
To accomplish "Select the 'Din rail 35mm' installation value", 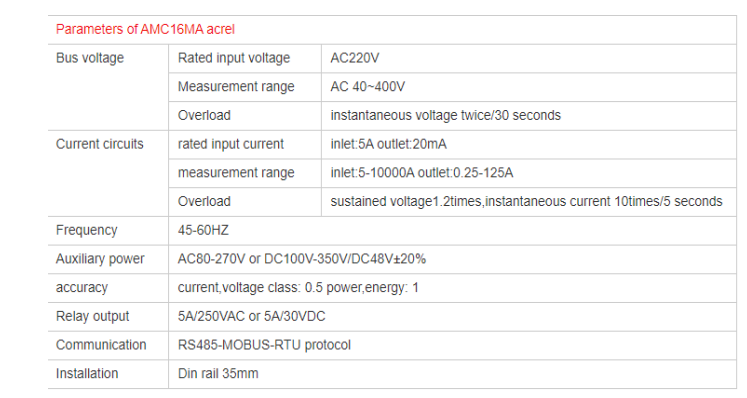I will click(218, 373).
